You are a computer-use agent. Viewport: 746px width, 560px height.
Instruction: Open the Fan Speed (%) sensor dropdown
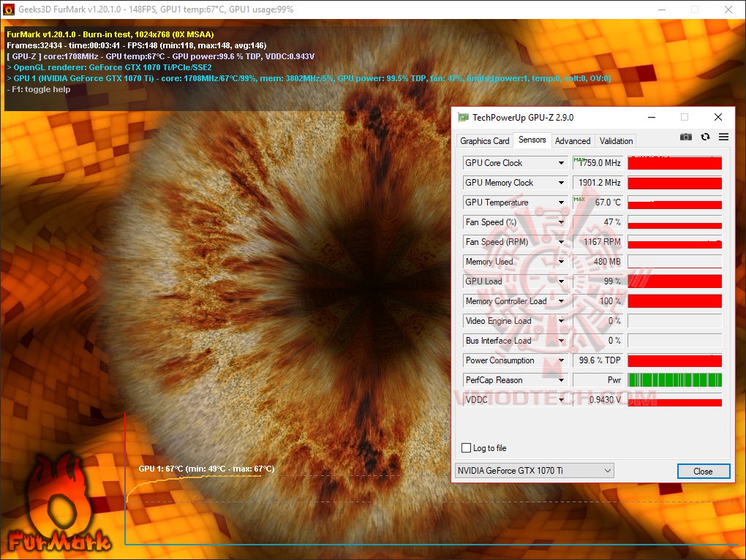tap(562, 222)
